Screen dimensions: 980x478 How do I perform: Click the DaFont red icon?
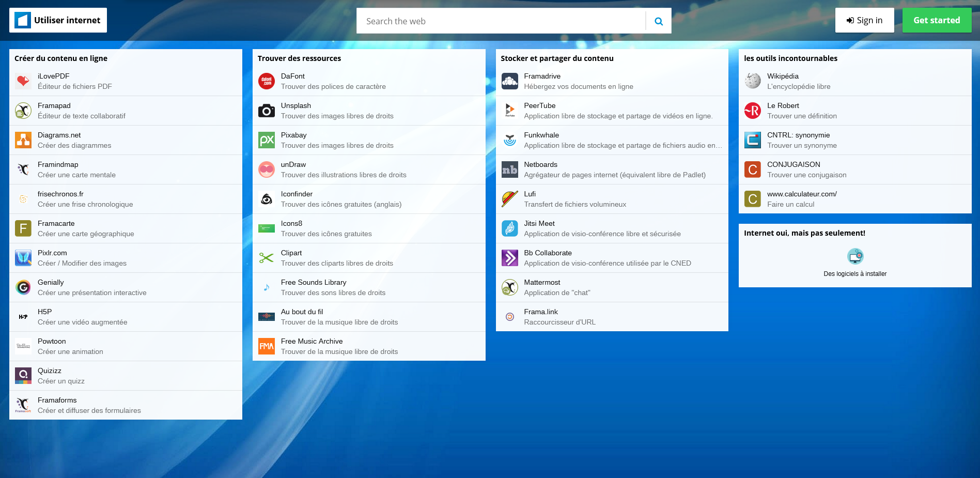pos(267,81)
